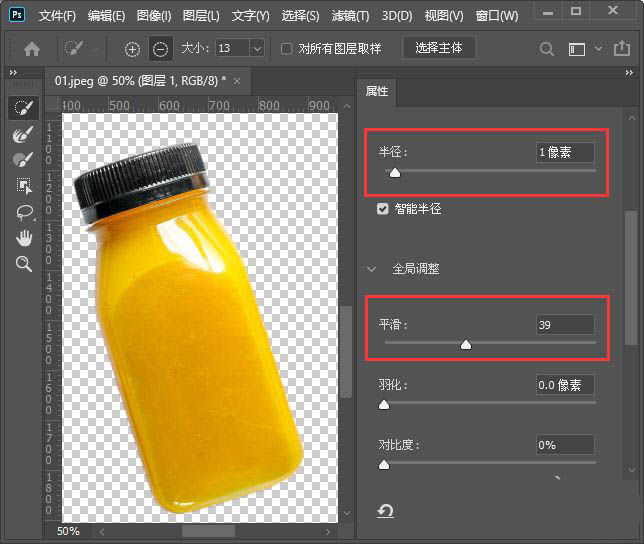Click the share/export icon
Viewport: 644px width, 544px height.
tap(622, 48)
